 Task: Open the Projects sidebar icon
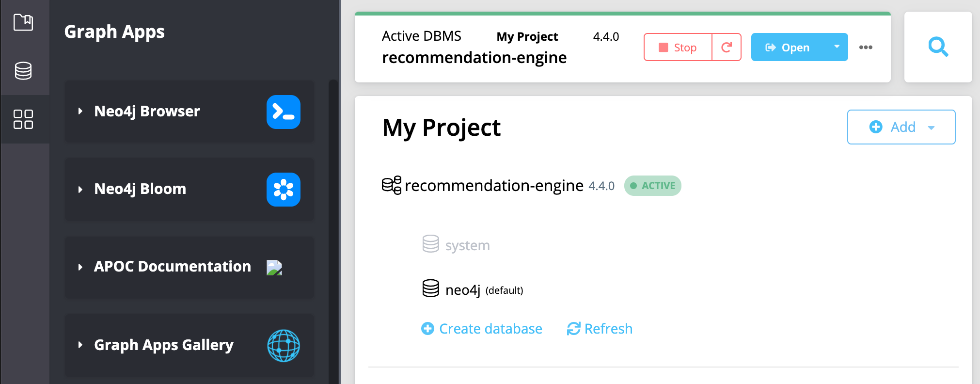coord(23,22)
